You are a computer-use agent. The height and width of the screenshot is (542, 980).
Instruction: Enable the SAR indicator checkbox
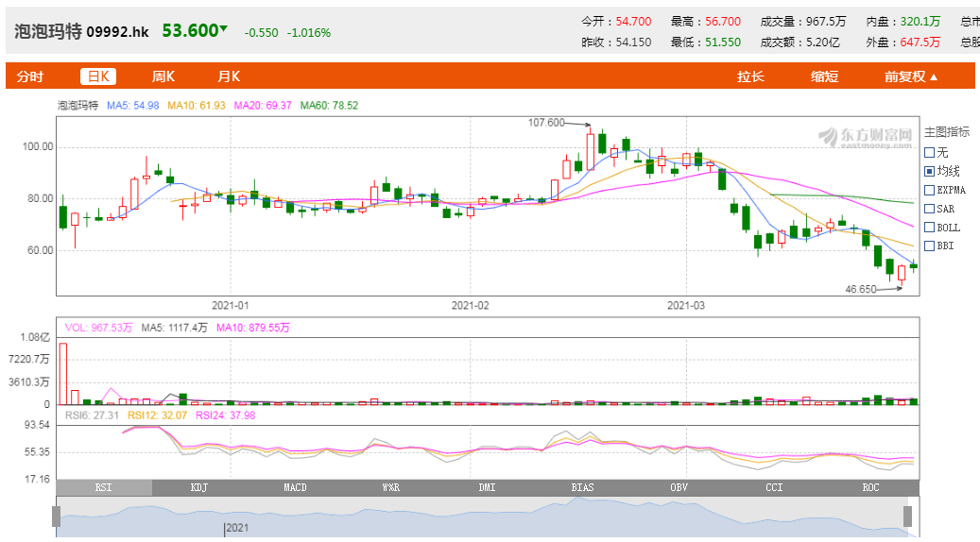(929, 209)
